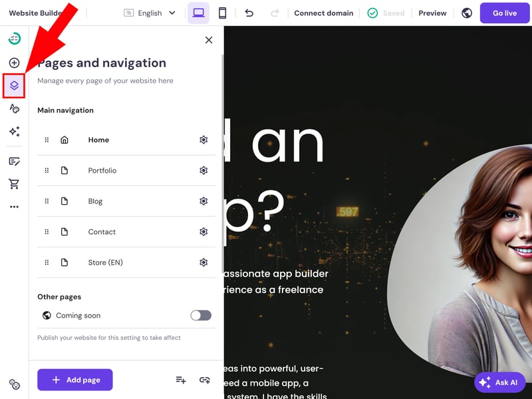Toggle the Coming soon switch

tap(201, 315)
